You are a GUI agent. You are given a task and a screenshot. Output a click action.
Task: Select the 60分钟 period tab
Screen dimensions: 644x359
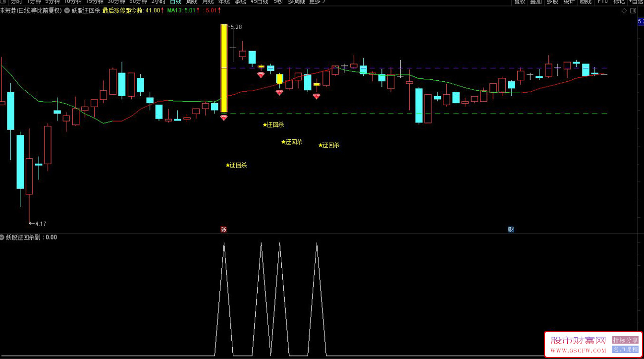tap(138, 1)
